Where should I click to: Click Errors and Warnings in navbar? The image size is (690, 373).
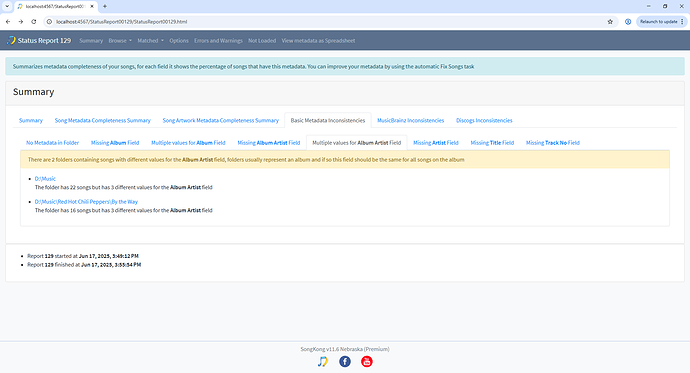[218, 40]
